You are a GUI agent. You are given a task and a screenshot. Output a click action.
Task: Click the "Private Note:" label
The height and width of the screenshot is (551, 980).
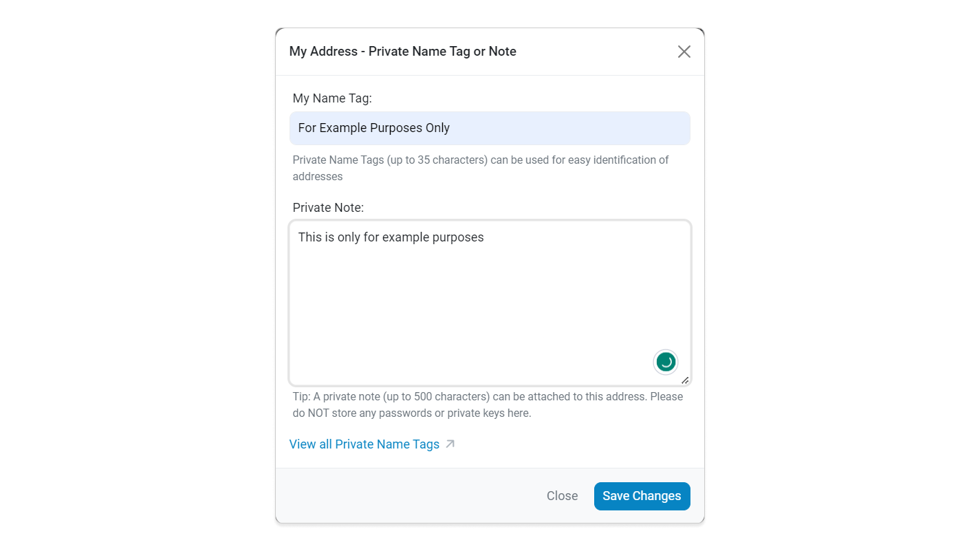point(328,207)
